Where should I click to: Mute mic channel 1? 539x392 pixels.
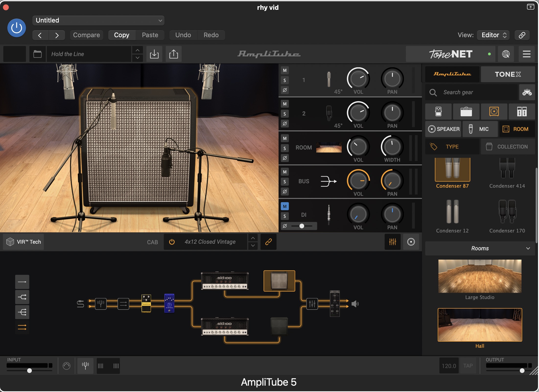coord(285,70)
